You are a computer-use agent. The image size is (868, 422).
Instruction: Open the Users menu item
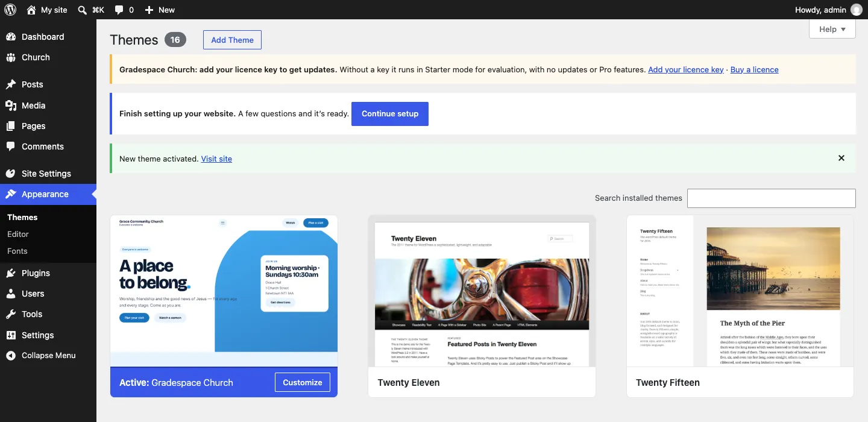tap(48, 294)
